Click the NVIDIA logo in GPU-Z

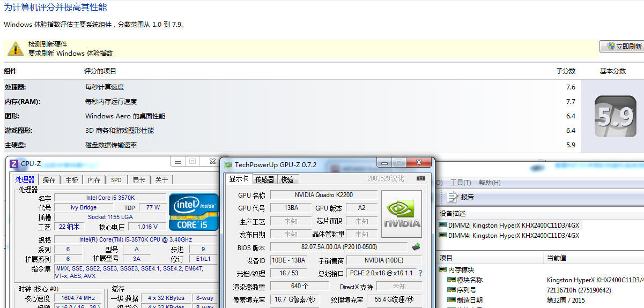pyautogui.click(x=401, y=214)
